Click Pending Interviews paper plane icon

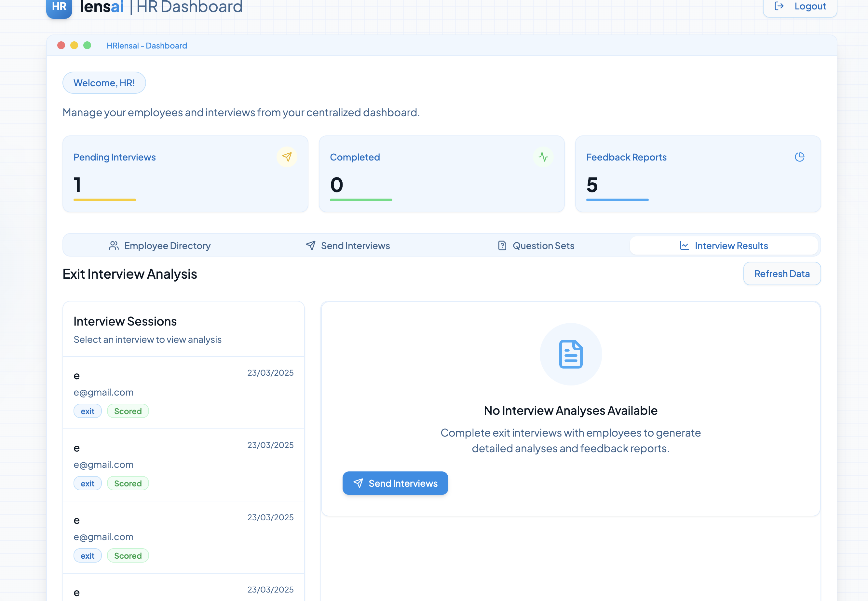(x=287, y=157)
